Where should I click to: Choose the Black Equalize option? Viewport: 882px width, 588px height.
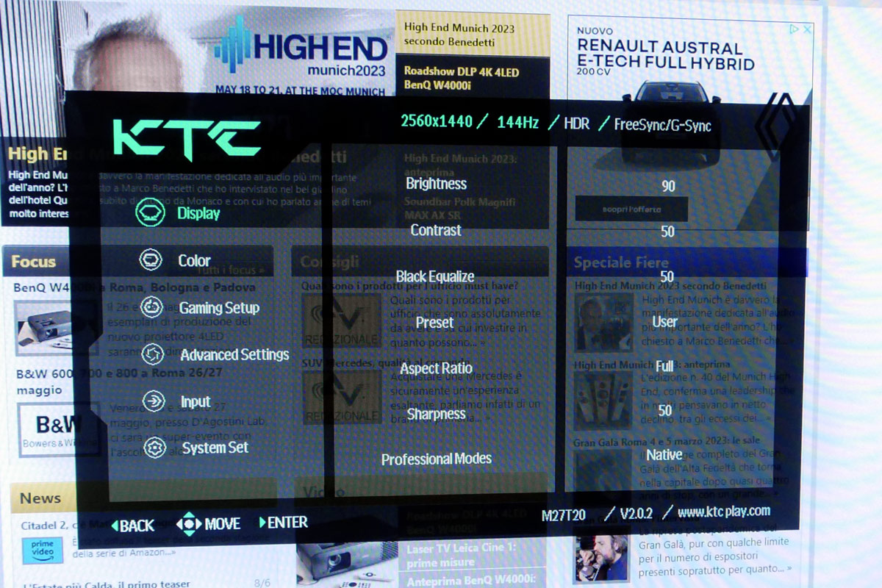(x=435, y=276)
